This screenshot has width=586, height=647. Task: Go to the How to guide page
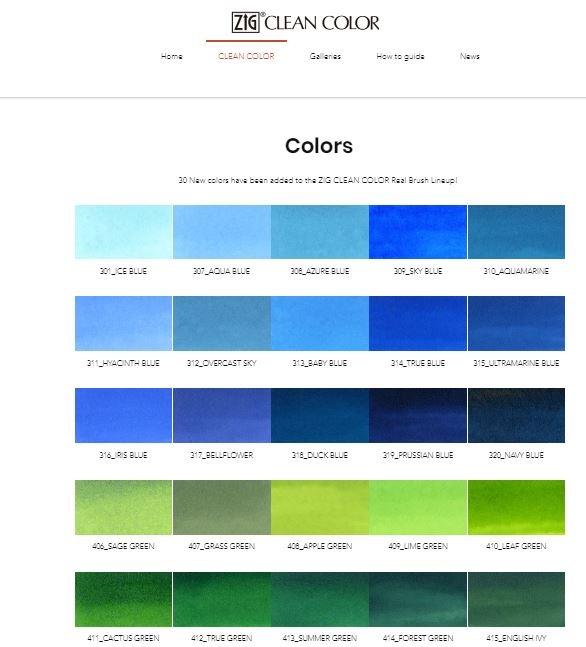(400, 56)
